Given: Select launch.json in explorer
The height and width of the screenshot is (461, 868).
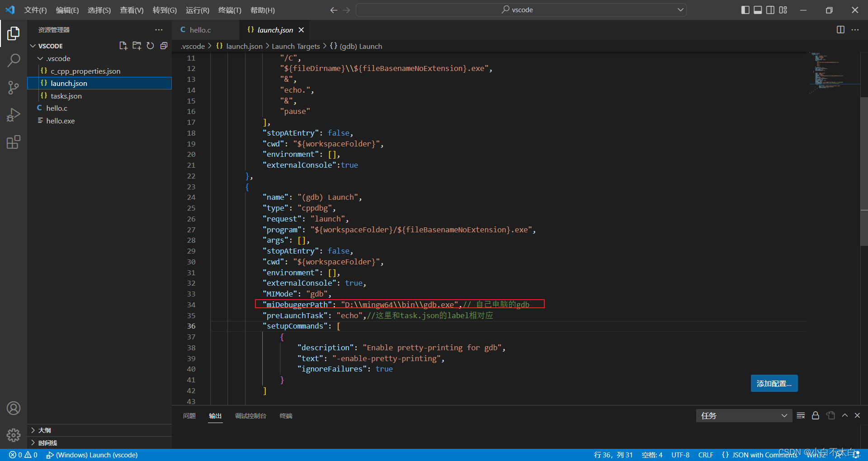Looking at the screenshot, I should point(99,83).
